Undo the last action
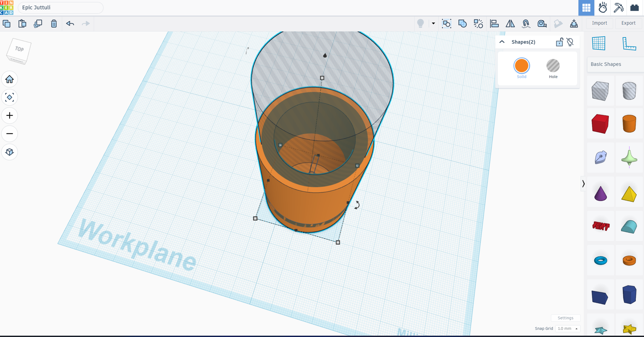Screen dimensions: 644x337 [x=70, y=24]
